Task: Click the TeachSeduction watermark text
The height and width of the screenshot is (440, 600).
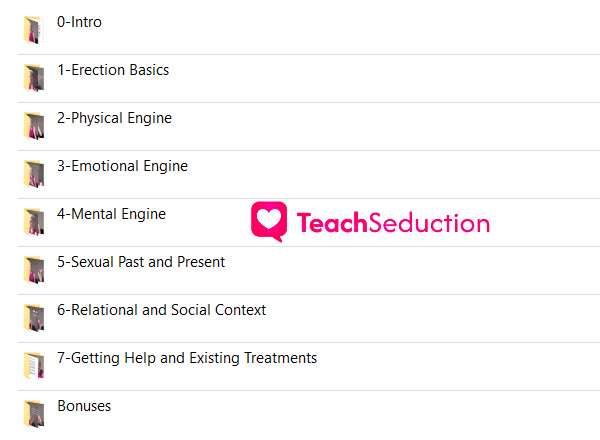Action: click(x=393, y=223)
